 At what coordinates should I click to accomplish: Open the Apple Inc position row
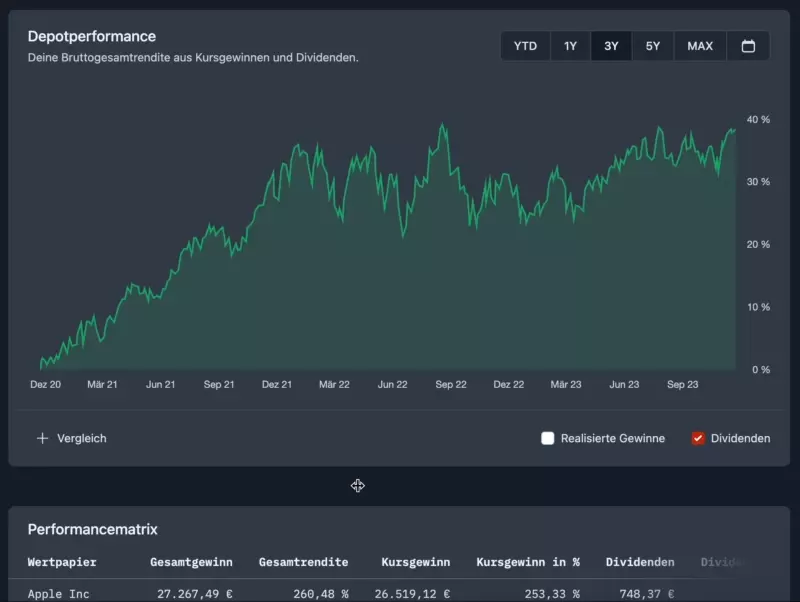click(60, 593)
